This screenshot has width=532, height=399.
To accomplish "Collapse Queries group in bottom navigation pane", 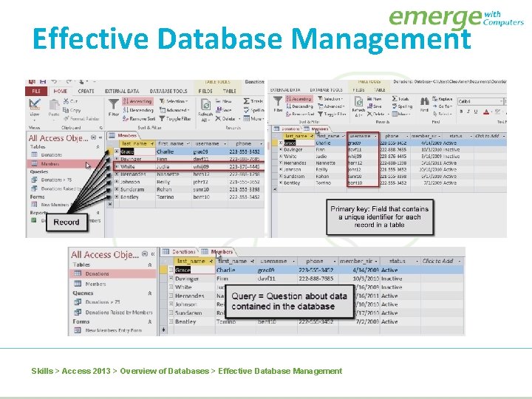I will pos(149,293).
